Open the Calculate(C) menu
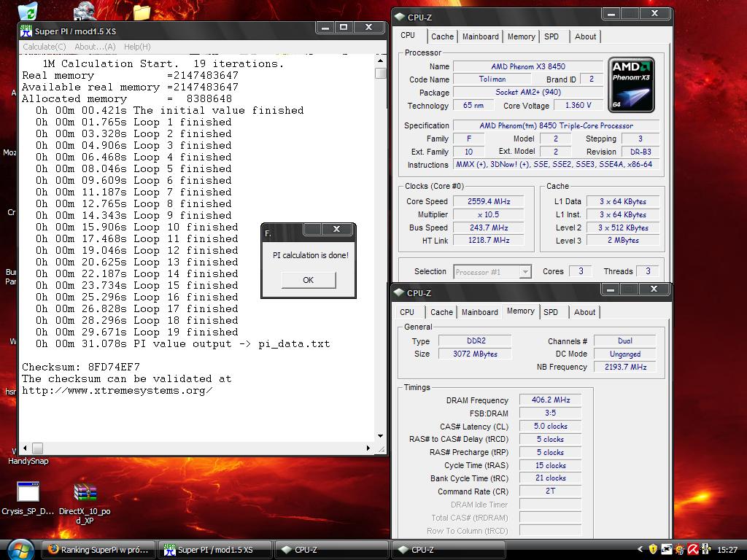The image size is (747, 560). pos(44,47)
